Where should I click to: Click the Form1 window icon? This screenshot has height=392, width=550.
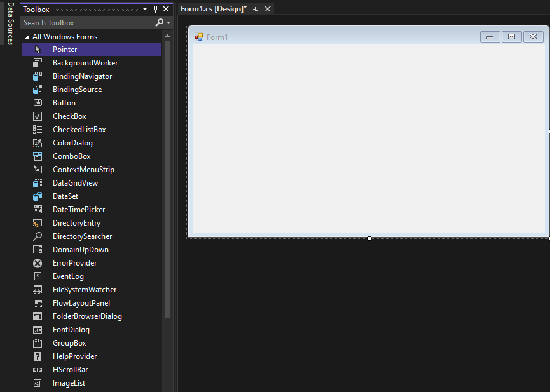199,37
